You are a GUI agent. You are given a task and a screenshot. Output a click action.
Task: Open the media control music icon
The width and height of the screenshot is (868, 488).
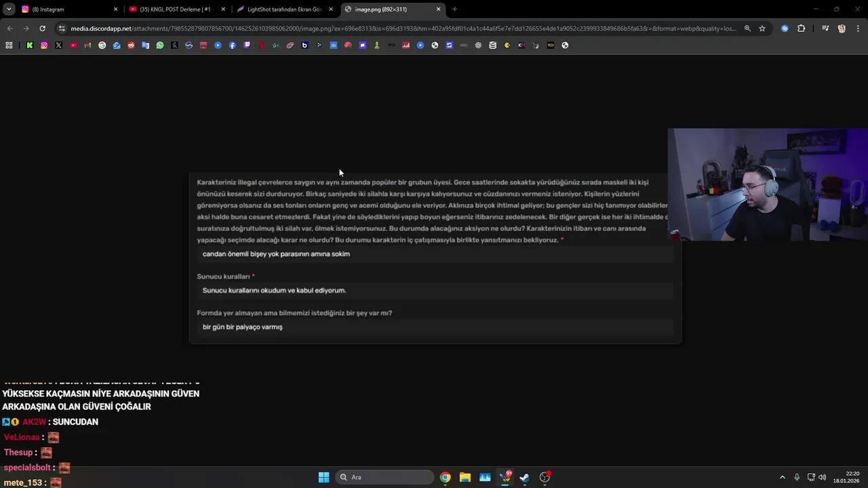tap(825, 28)
